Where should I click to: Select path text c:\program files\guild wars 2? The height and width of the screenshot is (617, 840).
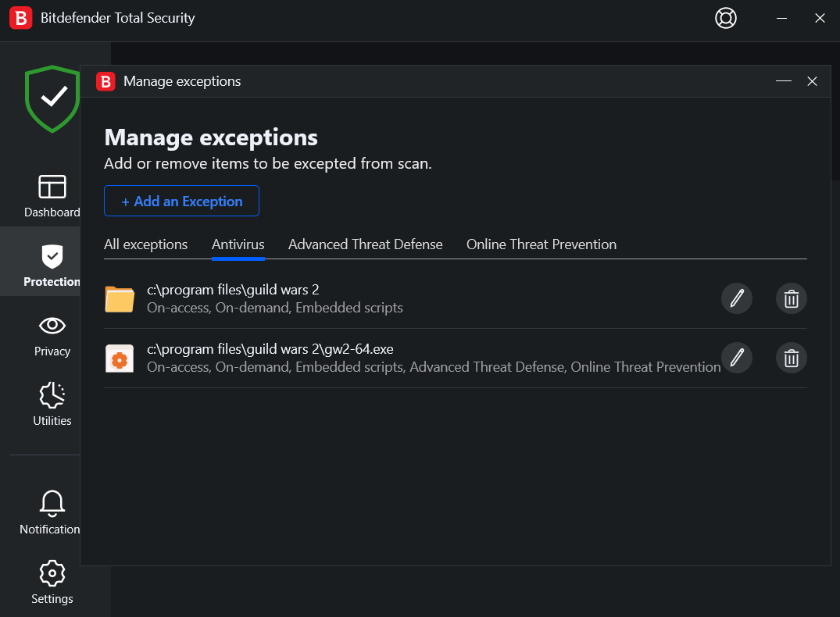click(x=233, y=290)
